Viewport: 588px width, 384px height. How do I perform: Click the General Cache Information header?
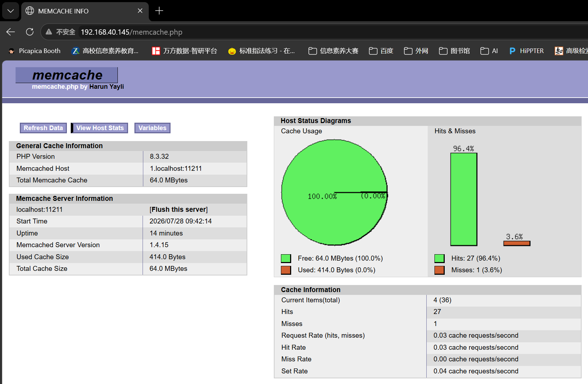pos(128,146)
